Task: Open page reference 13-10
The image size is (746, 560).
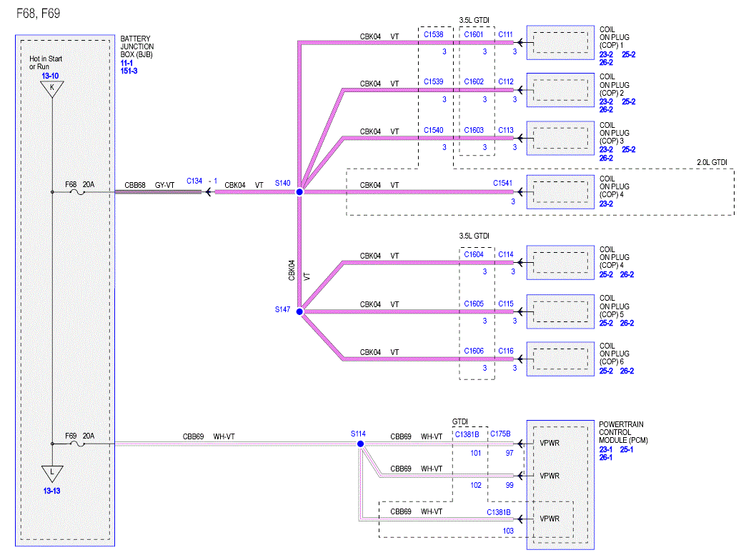Action: tap(51, 76)
